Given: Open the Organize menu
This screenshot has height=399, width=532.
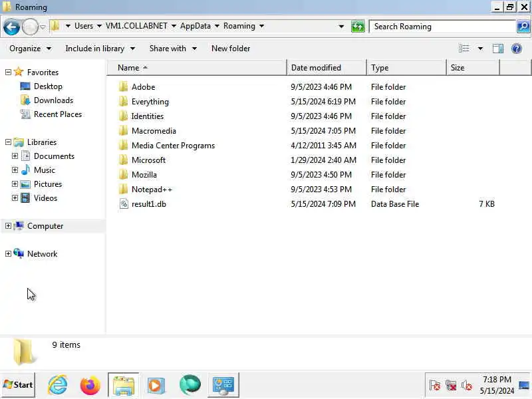Looking at the screenshot, I should 30,49.
